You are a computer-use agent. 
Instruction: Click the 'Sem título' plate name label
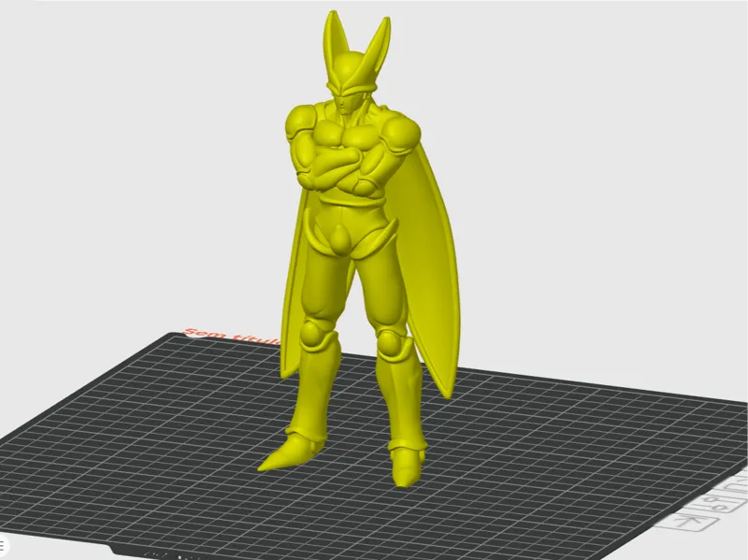(232, 336)
